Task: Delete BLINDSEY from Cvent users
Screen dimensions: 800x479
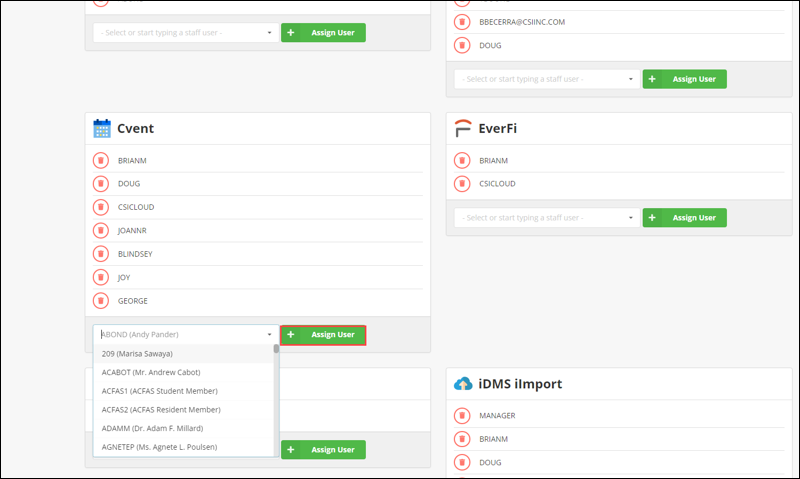Action: pos(101,254)
